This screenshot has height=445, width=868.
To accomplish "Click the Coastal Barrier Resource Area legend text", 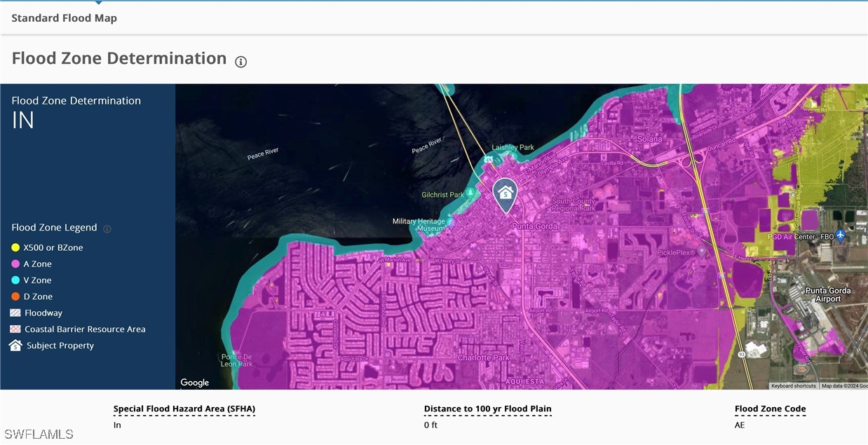I will click(85, 329).
